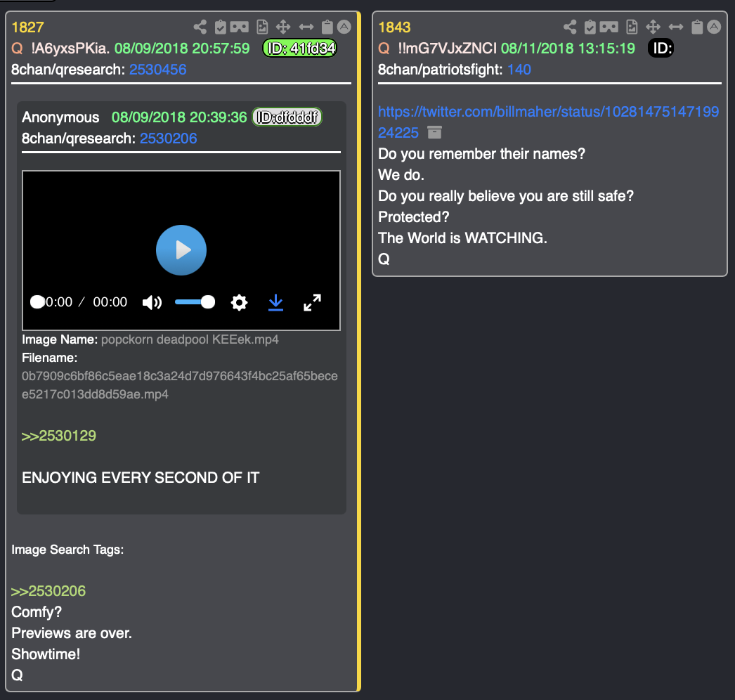Screen dimensions: 735x700
Task: Open qresearch post link 2530456
Action: click(157, 70)
